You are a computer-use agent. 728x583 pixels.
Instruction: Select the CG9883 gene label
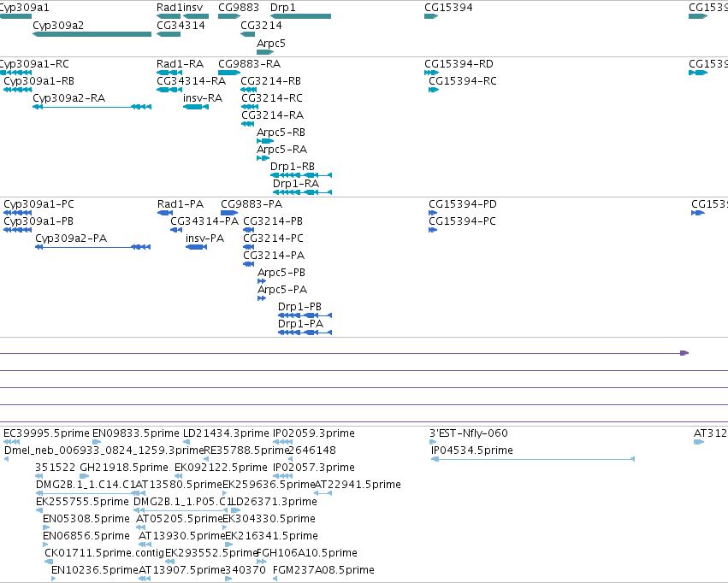coord(239,8)
